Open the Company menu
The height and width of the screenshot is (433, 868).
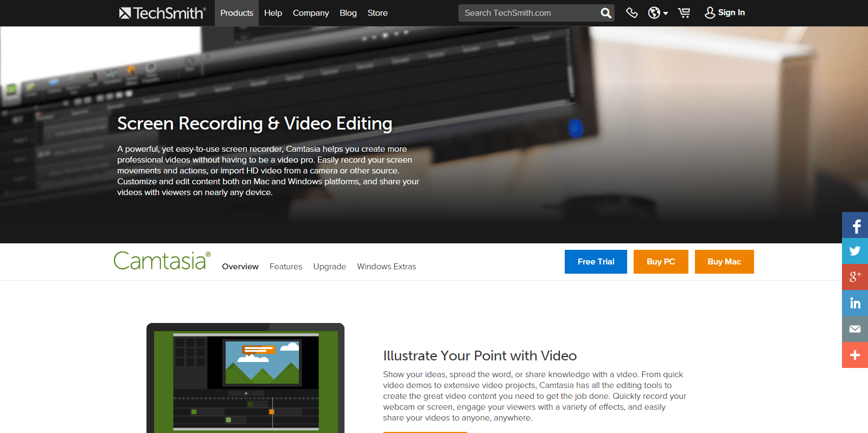311,13
